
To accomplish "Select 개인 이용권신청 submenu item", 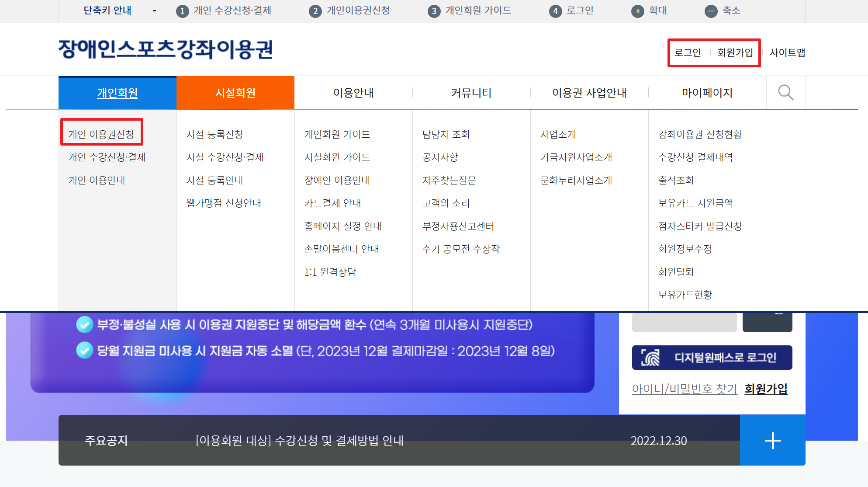I will coord(101,134).
